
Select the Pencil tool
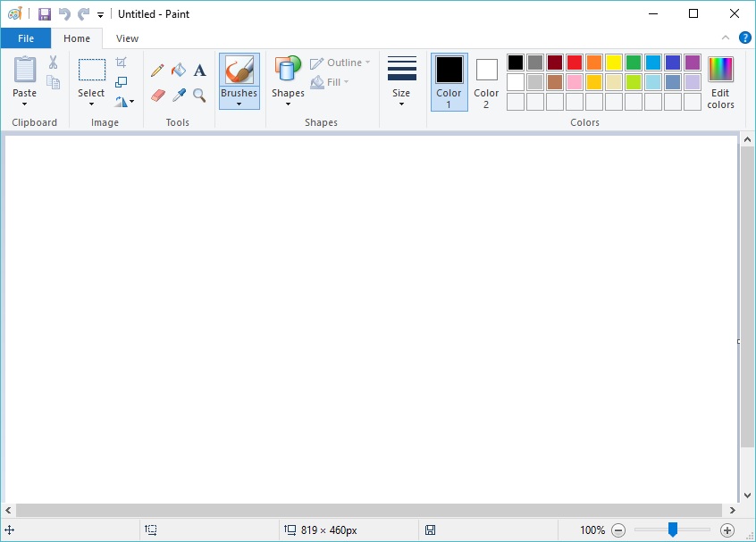pyautogui.click(x=157, y=69)
